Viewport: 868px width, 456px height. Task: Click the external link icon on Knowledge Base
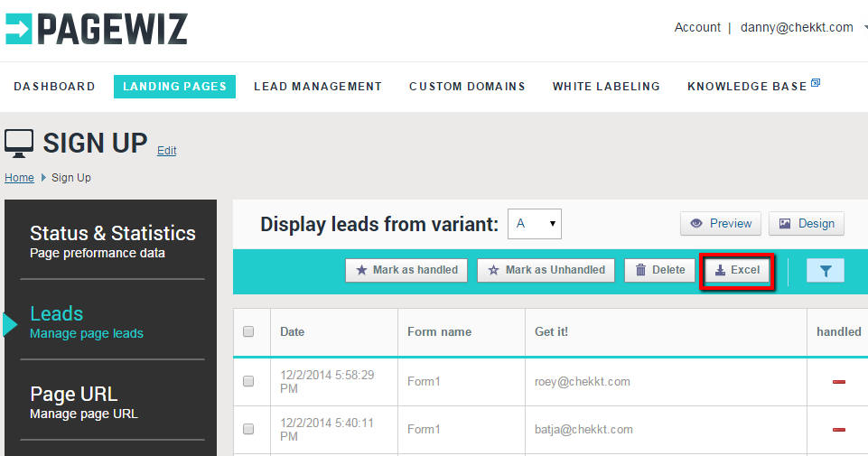point(816,83)
